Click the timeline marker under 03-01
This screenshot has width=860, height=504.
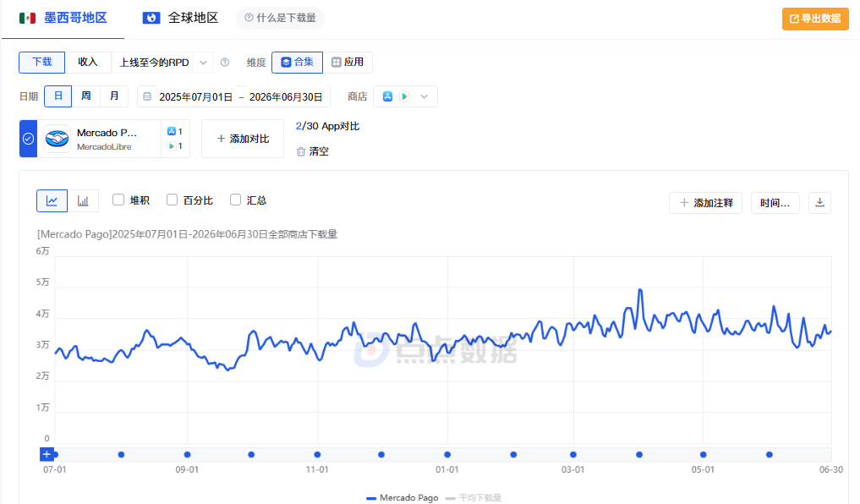pos(573,455)
